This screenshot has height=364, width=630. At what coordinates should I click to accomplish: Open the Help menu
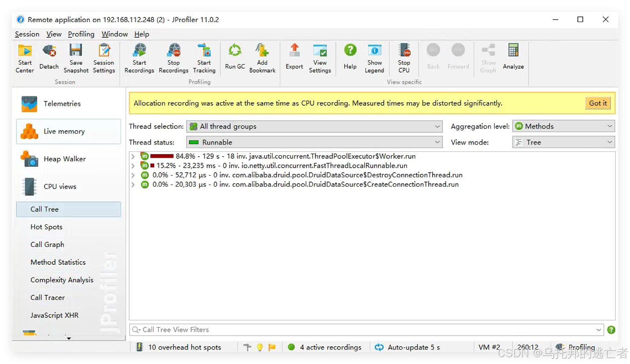point(142,34)
